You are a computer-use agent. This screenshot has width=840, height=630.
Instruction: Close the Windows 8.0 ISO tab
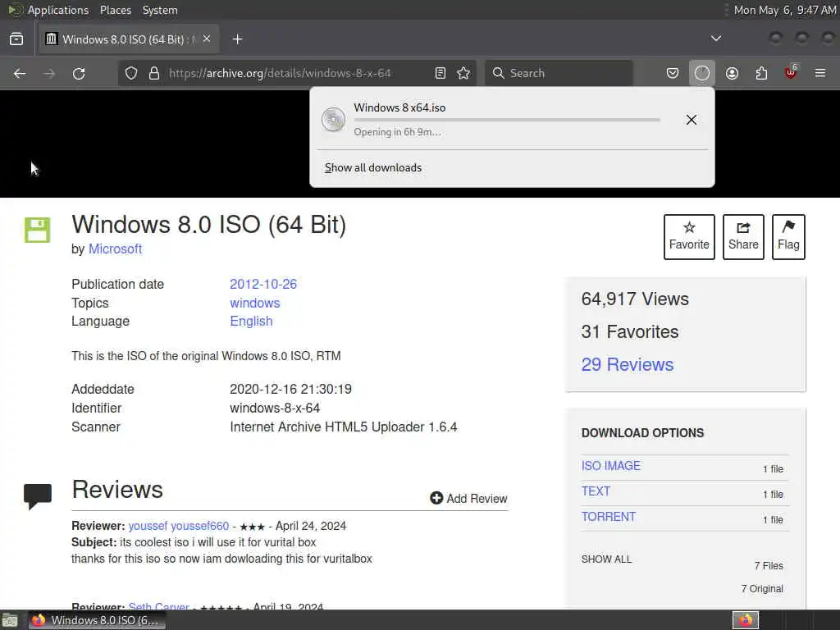207,39
